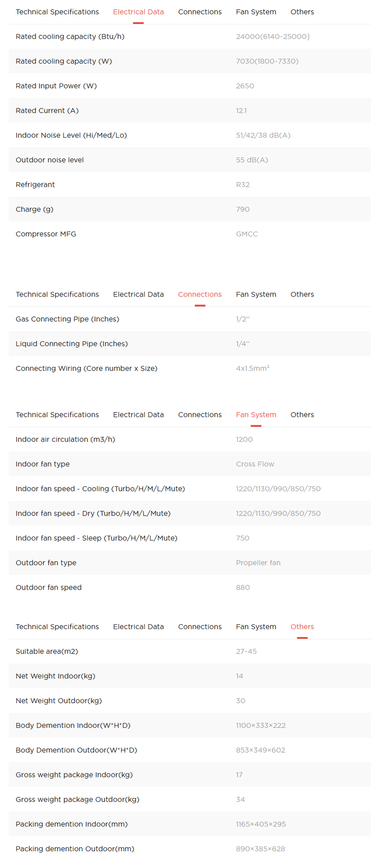Open Technical Specifications tab above Rated cooling capacity
Screen dimensions: 371x868
pos(57,12)
